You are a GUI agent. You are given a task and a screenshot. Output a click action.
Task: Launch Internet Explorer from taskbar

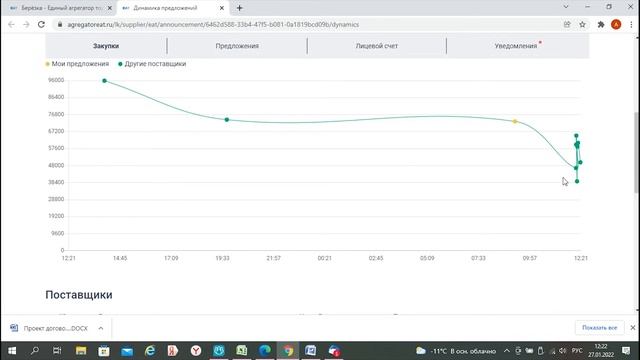[150, 351]
